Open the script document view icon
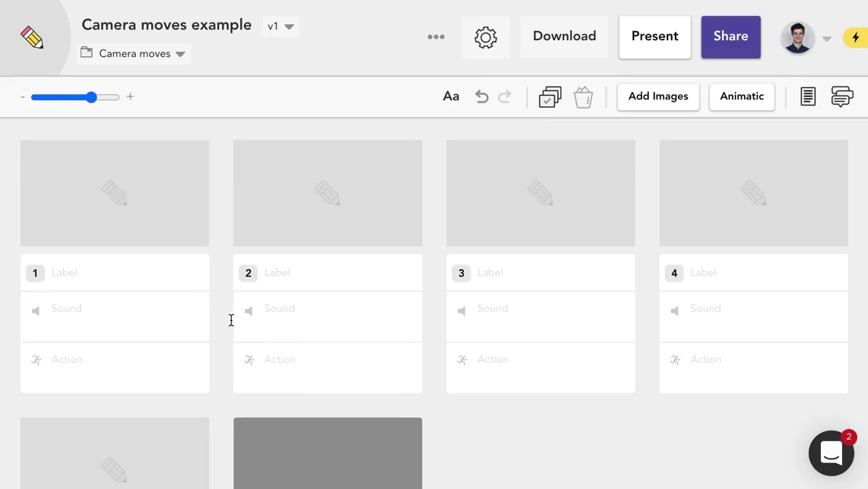Image resolution: width=868 pixels, height=489 pixels. tap(808, 96)
